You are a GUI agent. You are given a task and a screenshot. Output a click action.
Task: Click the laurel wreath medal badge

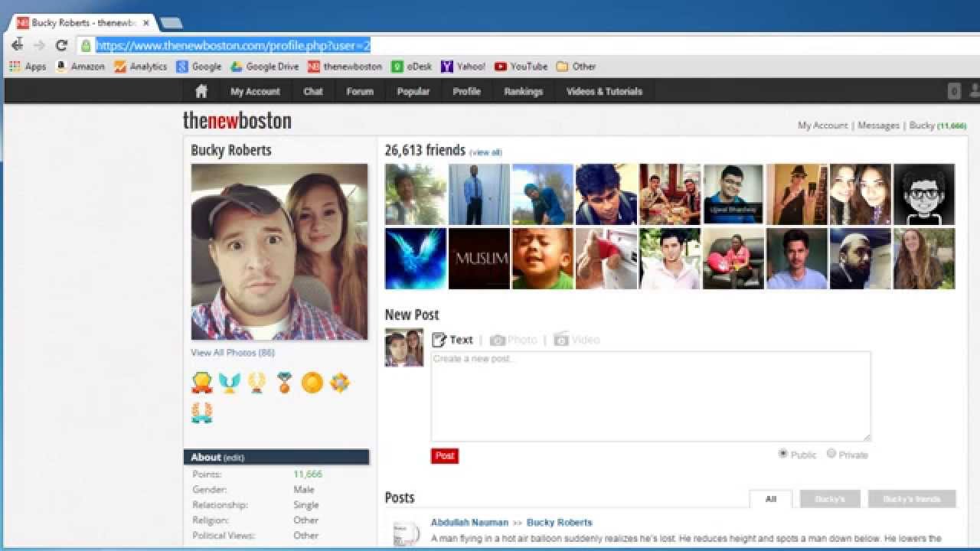point(256,382)
